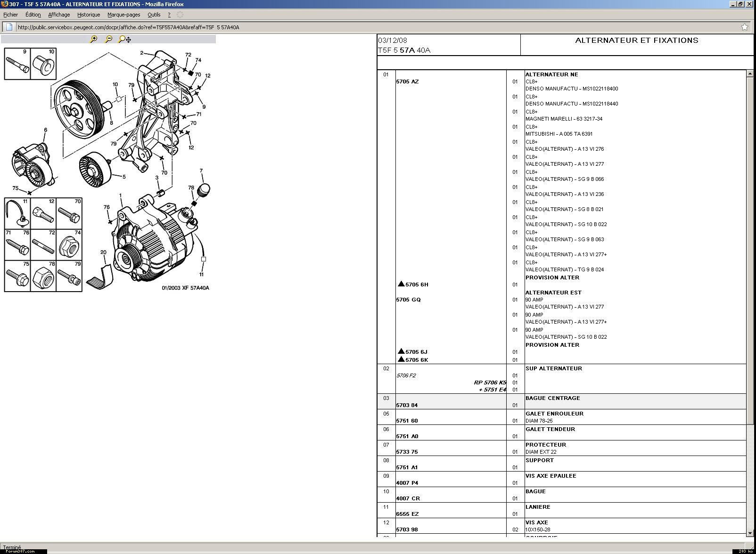Image resolution: width=756 pixels, height=554 pixels.
Task: Click the warning triangle beside 5705 6J
Action: (401, 351)
